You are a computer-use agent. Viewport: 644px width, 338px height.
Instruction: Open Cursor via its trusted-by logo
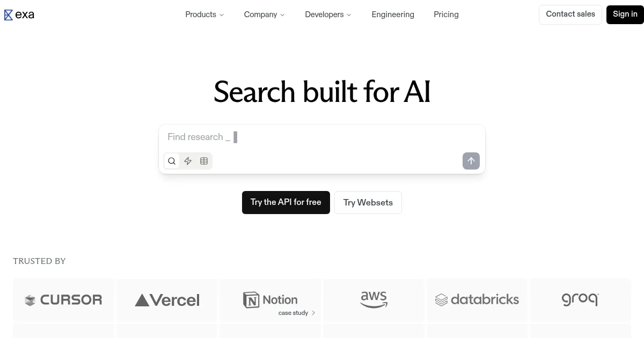[63, 300]
